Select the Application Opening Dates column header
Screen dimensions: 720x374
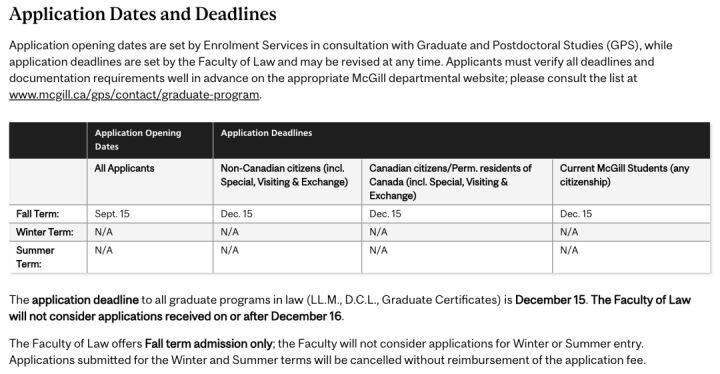pos(150,140)
